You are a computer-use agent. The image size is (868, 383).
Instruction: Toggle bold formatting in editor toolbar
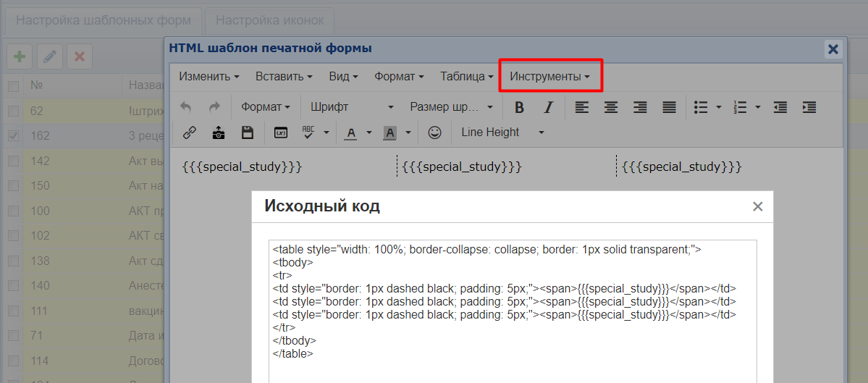tap(519, 107)
